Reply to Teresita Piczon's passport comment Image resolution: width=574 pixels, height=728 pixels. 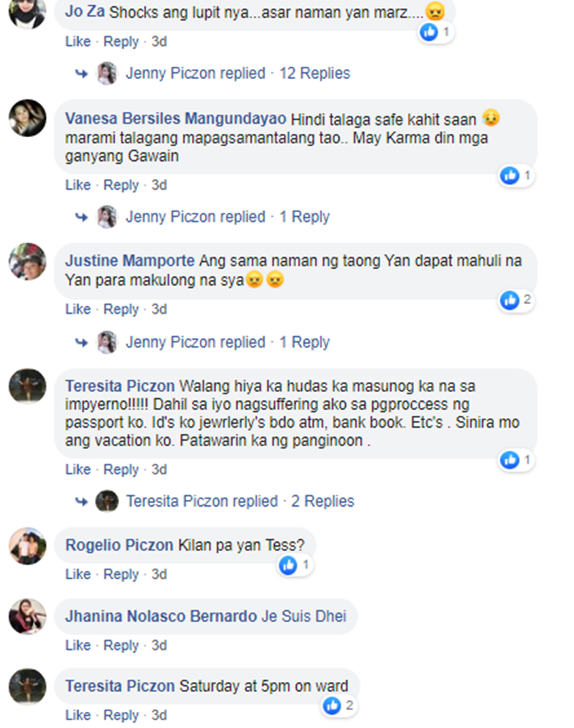tap(121, 470)
